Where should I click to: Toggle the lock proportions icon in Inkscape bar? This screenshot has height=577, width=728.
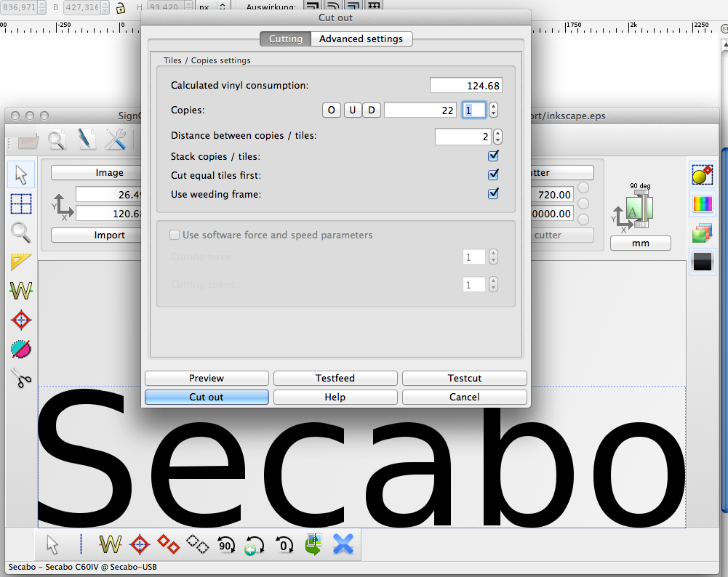click(121, 7)
